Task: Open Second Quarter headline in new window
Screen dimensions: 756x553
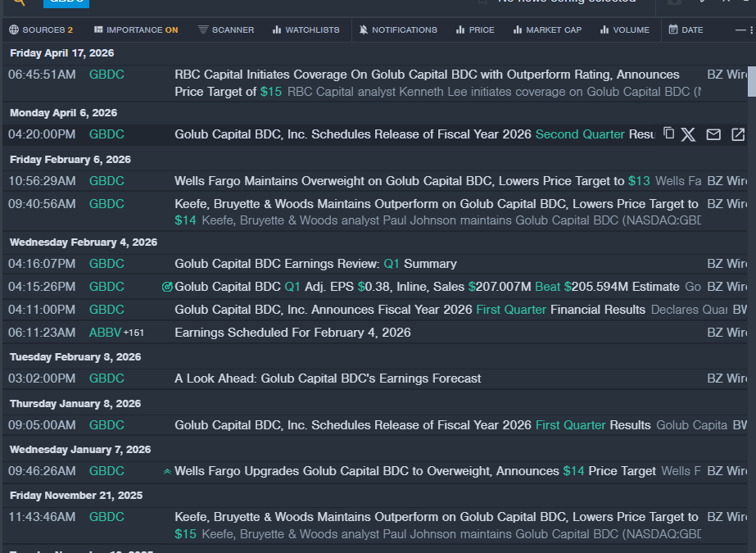Action: [x=738, y=134]
